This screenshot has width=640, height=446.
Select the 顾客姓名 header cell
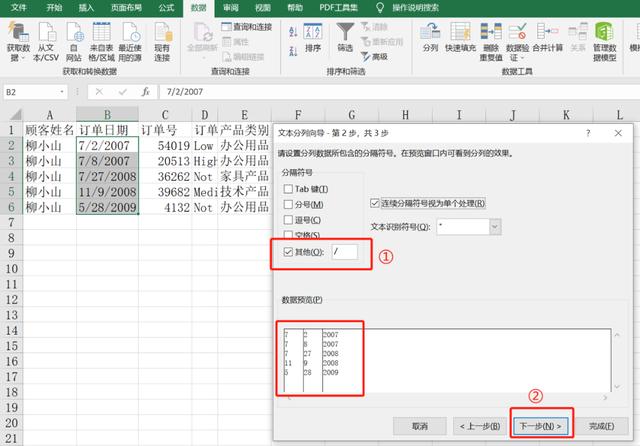pos(50,130)
